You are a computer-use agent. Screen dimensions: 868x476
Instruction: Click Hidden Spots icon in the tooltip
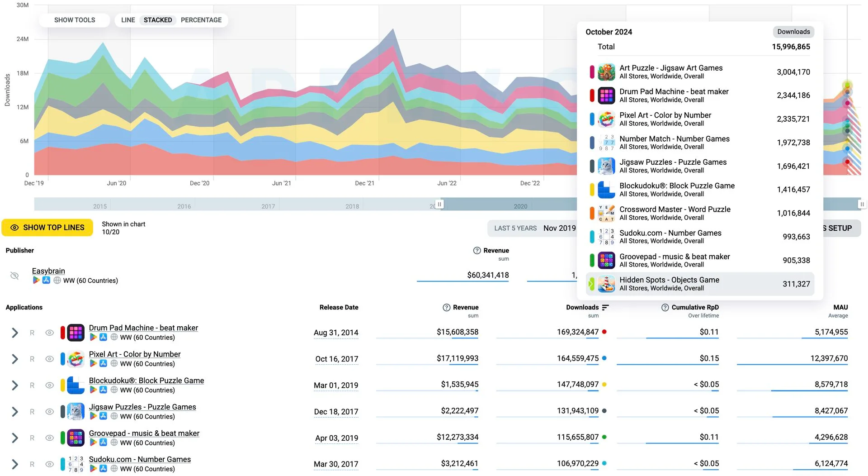pos(606,284)
